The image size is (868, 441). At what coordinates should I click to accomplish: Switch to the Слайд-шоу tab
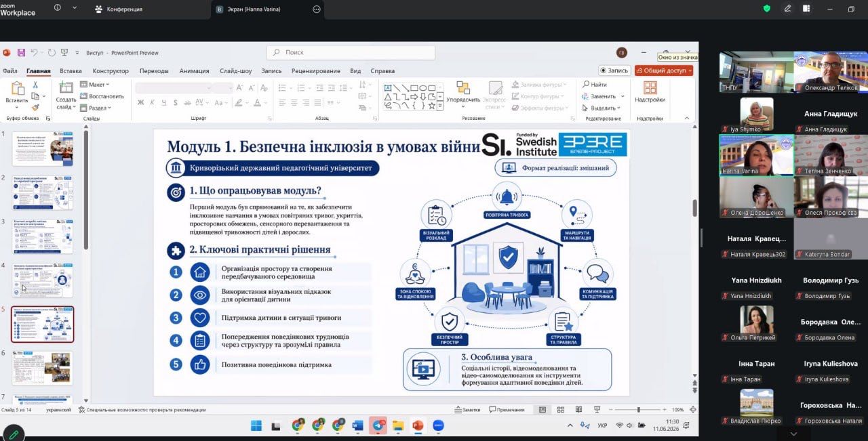pos(235,70)
